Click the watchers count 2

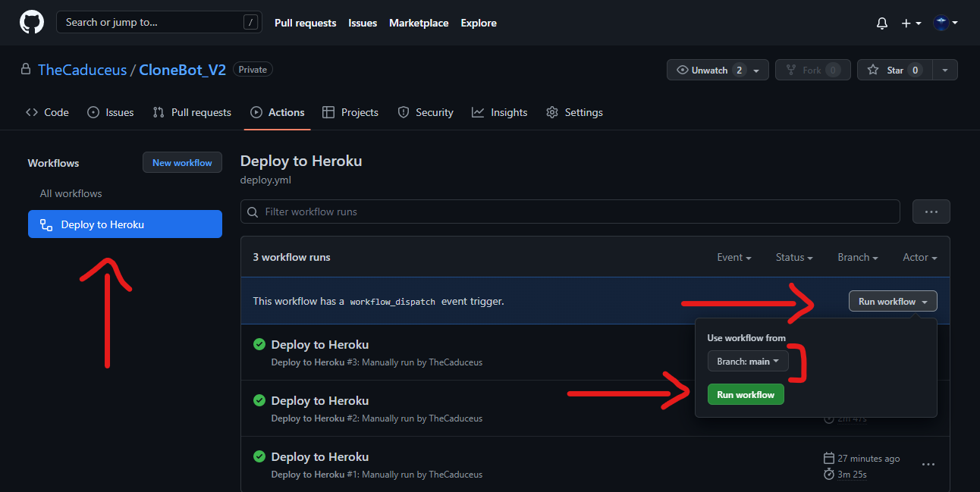click(x=740, y=70)
